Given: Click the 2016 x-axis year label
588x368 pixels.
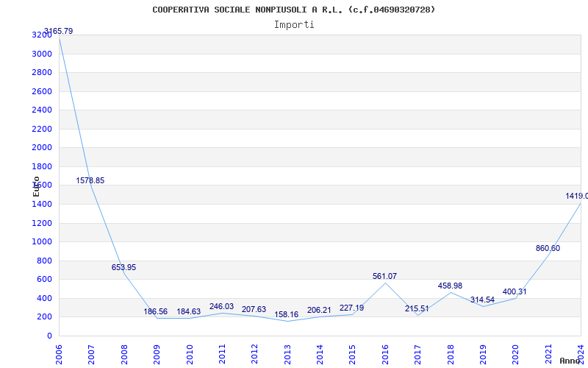Looking at the screenshot, I should 385,355.
